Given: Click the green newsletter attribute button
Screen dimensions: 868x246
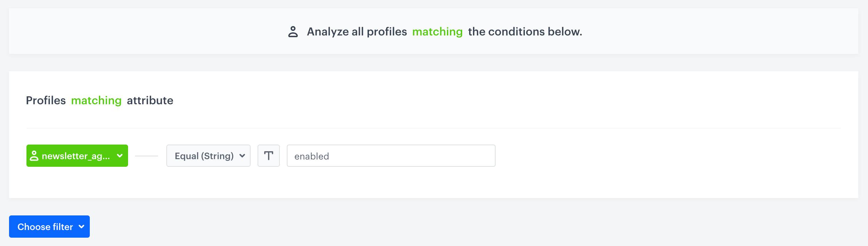Looking at the screenshot, I should [77, 156].
